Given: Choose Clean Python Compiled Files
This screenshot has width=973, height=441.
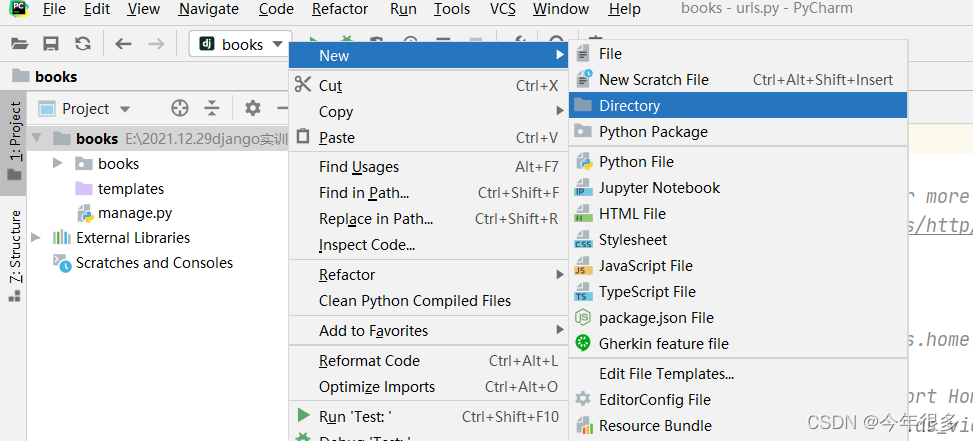Looking at the screenshot, I should (429, 301).
